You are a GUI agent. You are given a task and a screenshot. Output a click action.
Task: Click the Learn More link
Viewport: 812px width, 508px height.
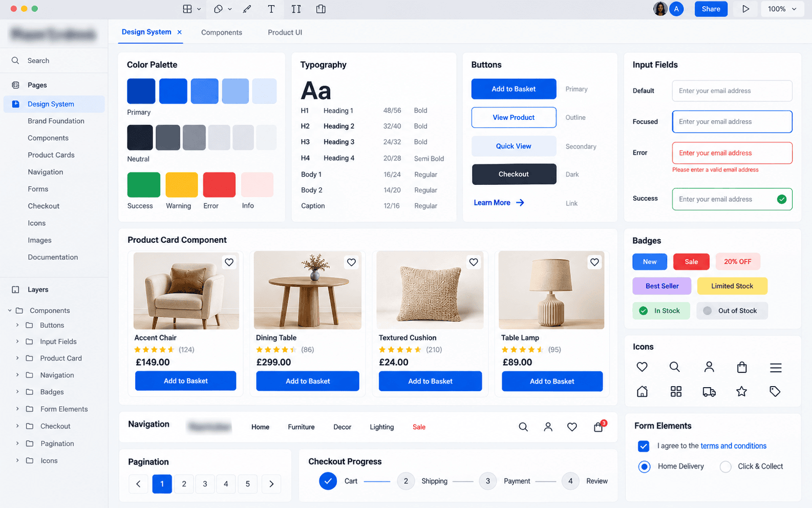499,203
